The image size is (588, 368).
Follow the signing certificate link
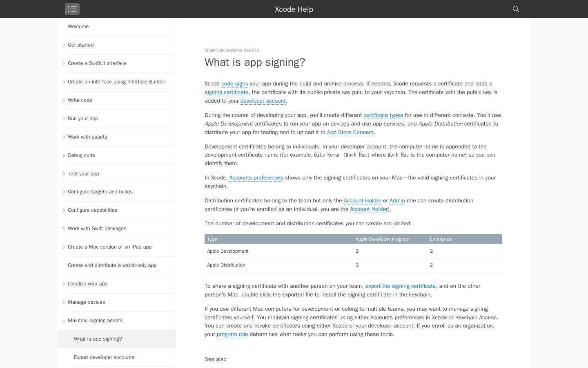(x=227, y=92)
